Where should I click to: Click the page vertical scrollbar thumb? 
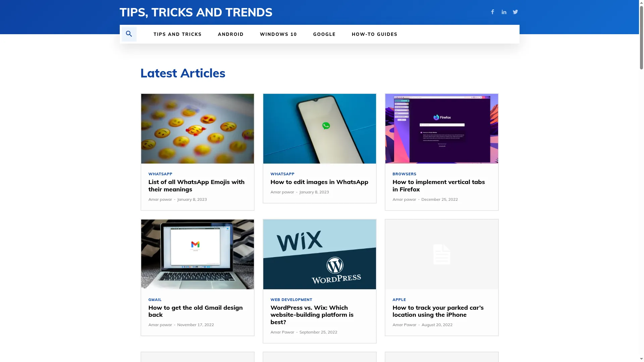[x=641, y=37]
